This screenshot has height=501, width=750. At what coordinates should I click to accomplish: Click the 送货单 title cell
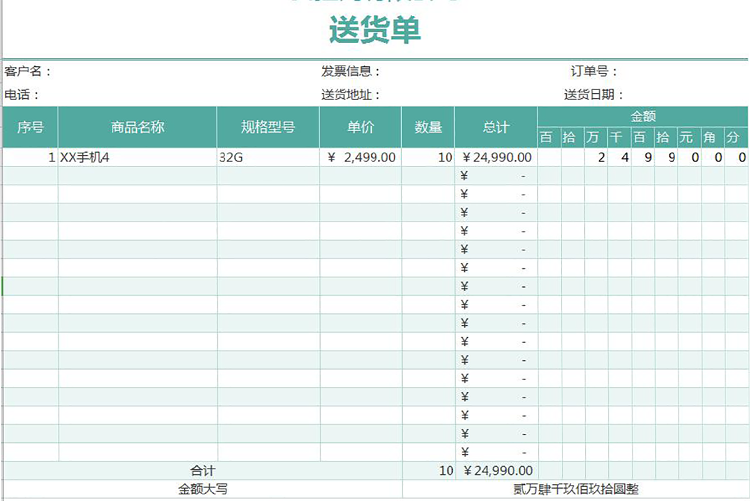[375, 31]
